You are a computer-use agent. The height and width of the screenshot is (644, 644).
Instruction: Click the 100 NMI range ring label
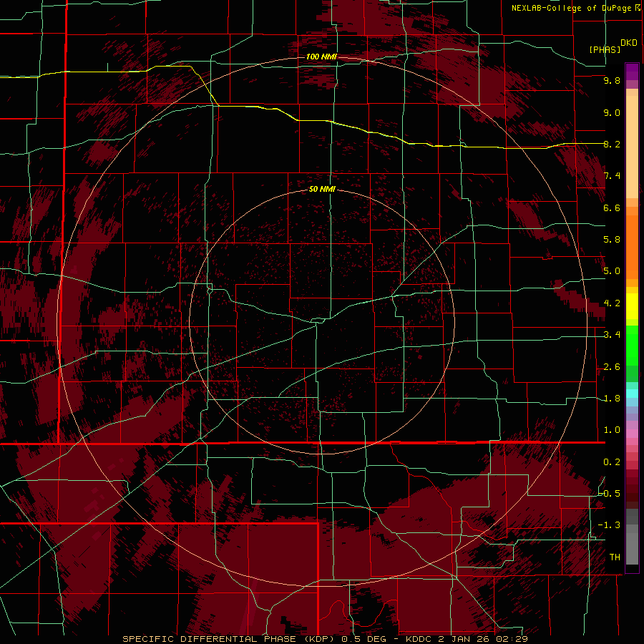321,57
